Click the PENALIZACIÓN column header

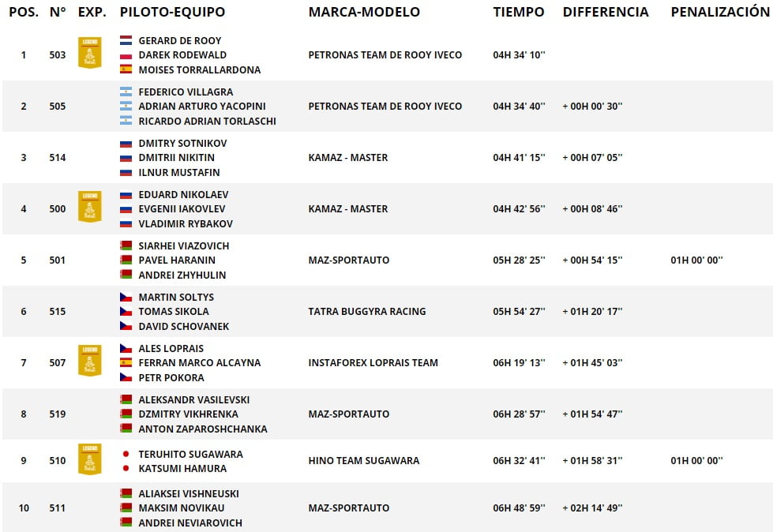[720, 11]
